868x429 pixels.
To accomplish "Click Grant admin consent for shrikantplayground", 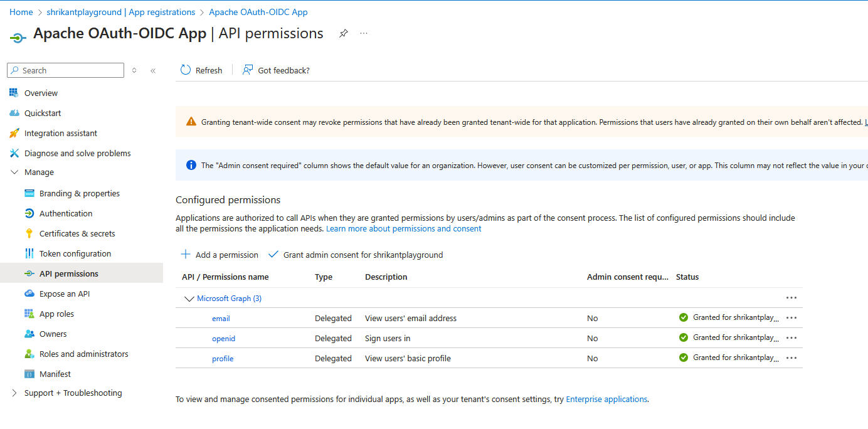I will click(x=356, y=255).
